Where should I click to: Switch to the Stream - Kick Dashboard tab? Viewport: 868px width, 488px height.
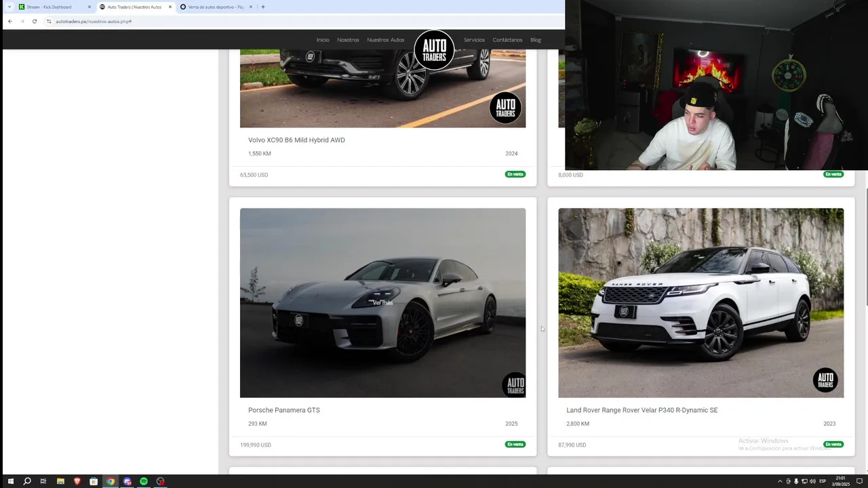point(54,7)
